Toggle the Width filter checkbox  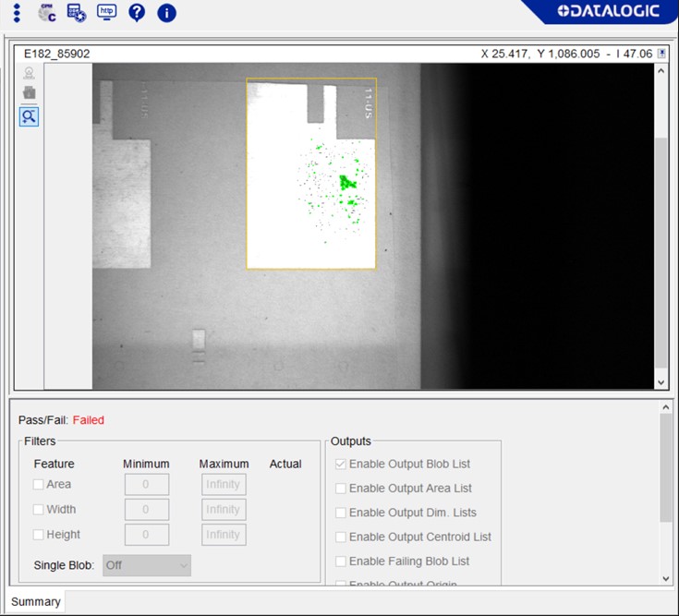[x=38, y=509]
